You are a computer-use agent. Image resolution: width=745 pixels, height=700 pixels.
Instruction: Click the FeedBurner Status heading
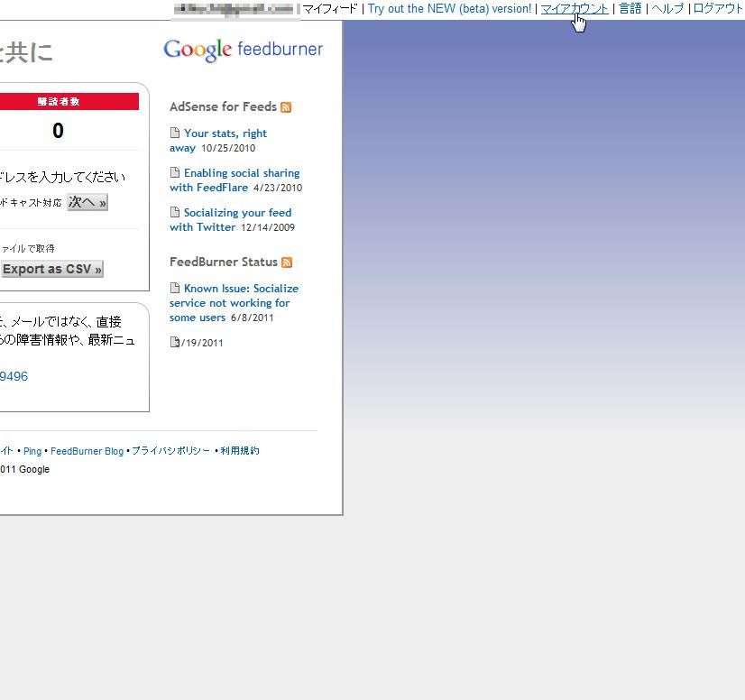pyautogui.click(x=224, y=262)
